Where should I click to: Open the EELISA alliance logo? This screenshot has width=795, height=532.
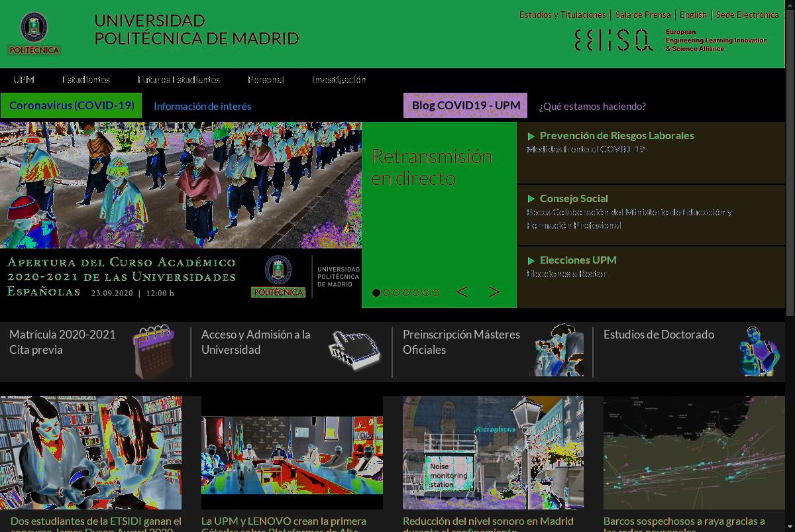pos(671,40)
